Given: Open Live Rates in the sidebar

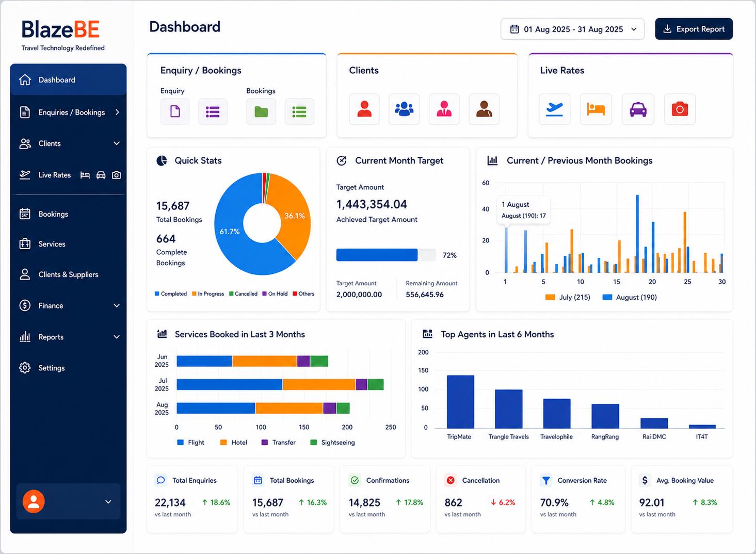Looking at the screenshot, I should pos(55,175).
